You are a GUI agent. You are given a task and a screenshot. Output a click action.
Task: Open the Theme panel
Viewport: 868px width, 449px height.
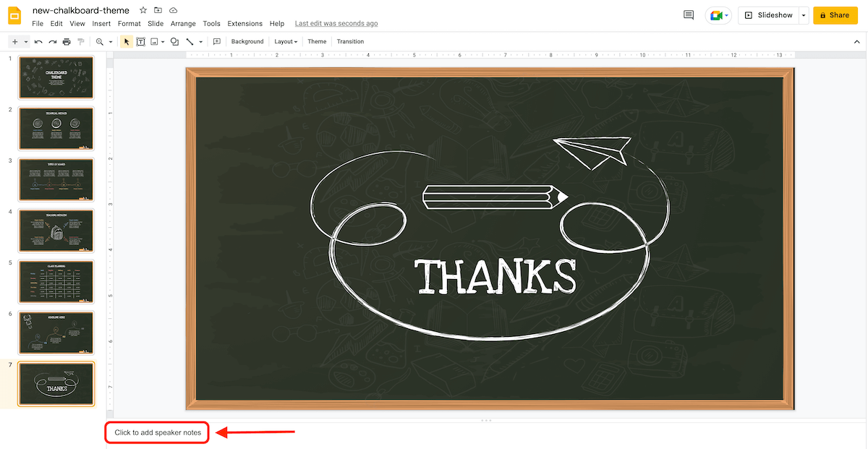(x=317, y=42)
